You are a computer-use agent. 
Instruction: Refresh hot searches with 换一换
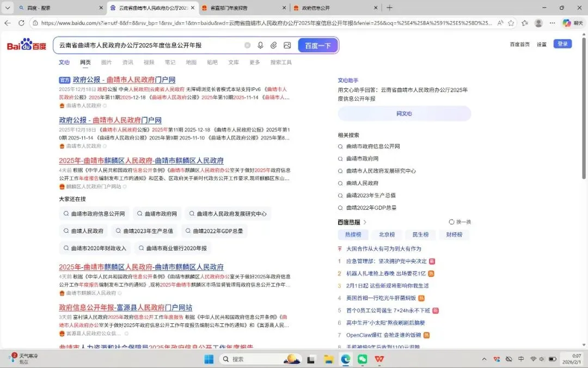[460, 222]
